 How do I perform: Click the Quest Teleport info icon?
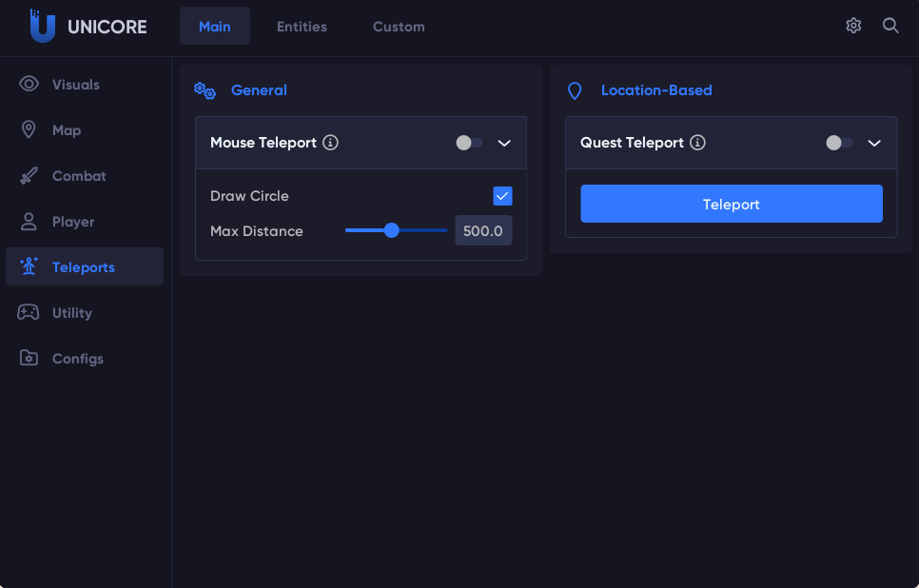[x=697, y=143]
